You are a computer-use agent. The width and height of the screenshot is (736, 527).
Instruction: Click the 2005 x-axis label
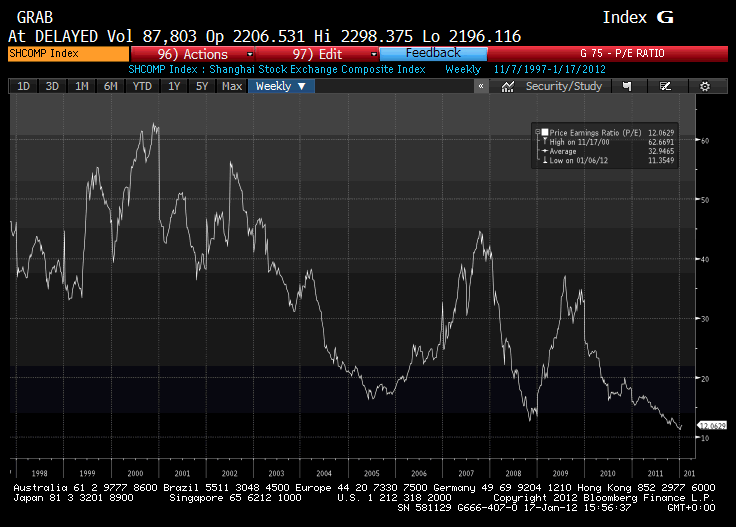click(371, 474)
